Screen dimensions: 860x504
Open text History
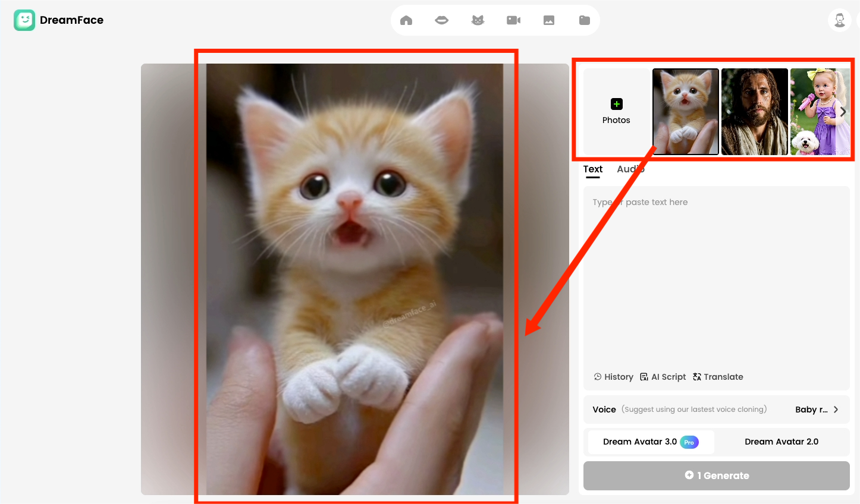(613, 377)
